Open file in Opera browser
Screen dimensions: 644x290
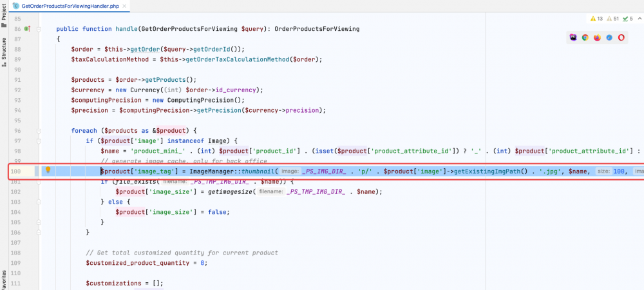coord(621,37)
